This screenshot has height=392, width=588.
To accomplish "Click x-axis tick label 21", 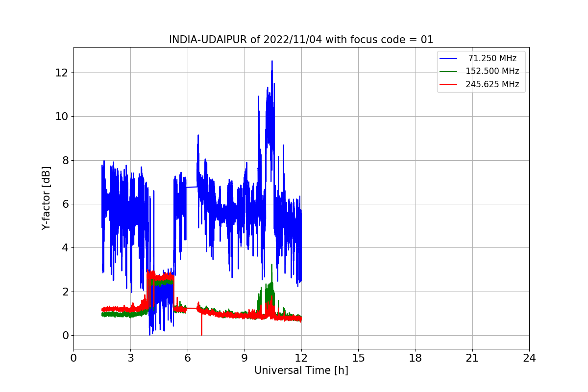I will coord(472,358).
